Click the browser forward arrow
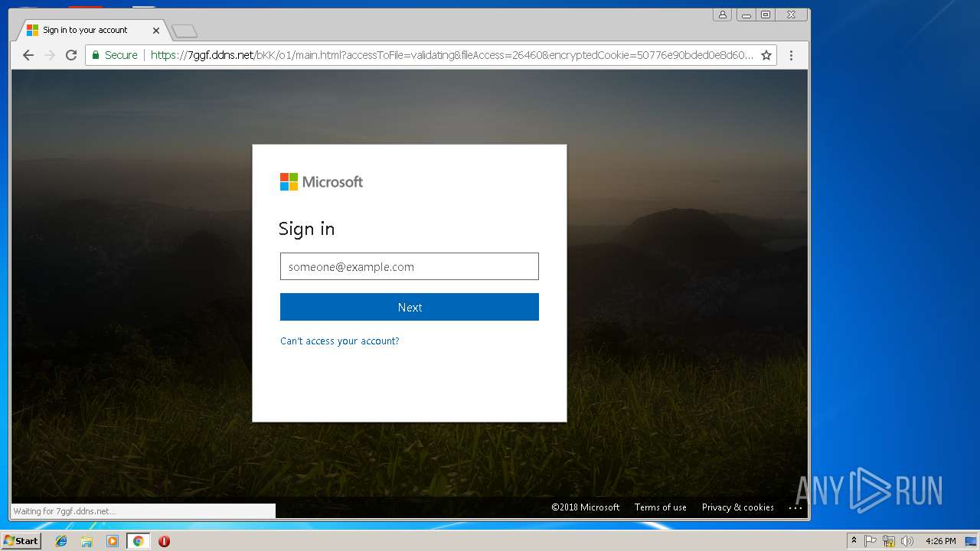Viewport: 980px width, 551px height. pos(50,55)
